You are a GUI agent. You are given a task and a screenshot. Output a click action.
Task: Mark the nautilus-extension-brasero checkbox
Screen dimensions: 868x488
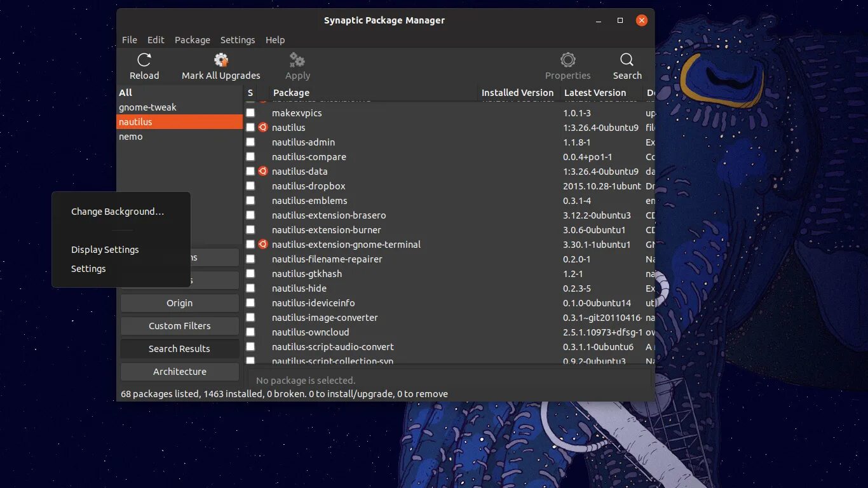[250, 215]
